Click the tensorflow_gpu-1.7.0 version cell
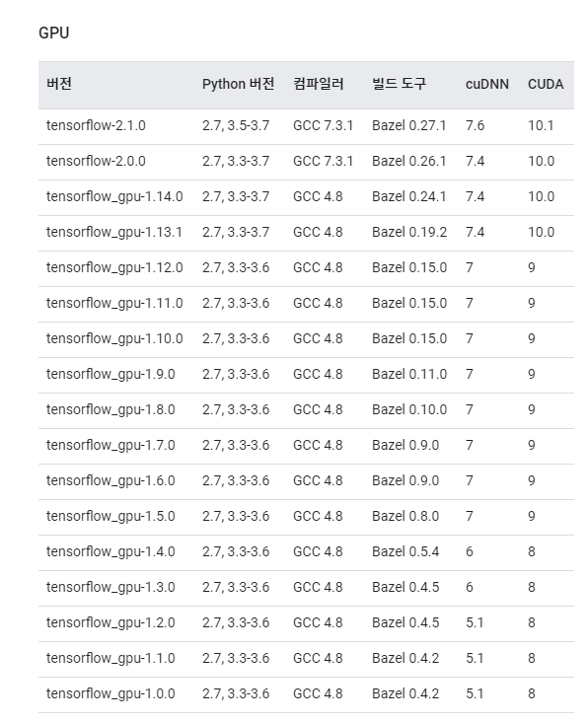This screenshot has width=588, height=723. (110, 445)
